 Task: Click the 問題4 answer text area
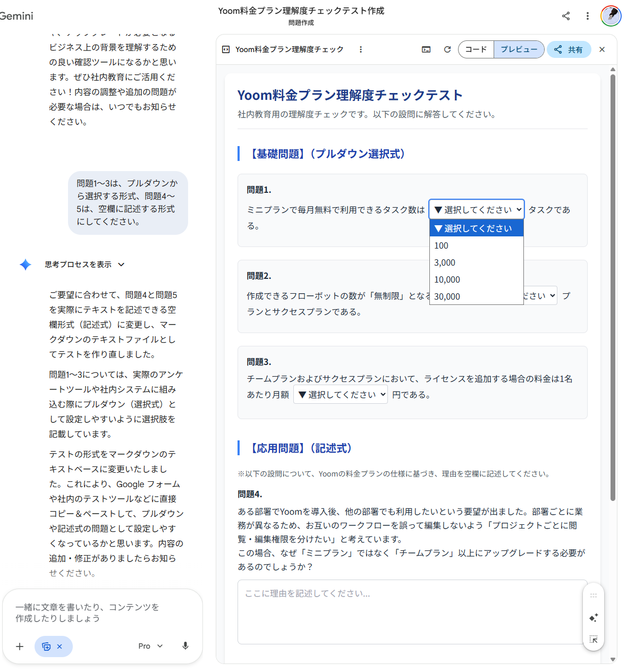coord(412,612)
